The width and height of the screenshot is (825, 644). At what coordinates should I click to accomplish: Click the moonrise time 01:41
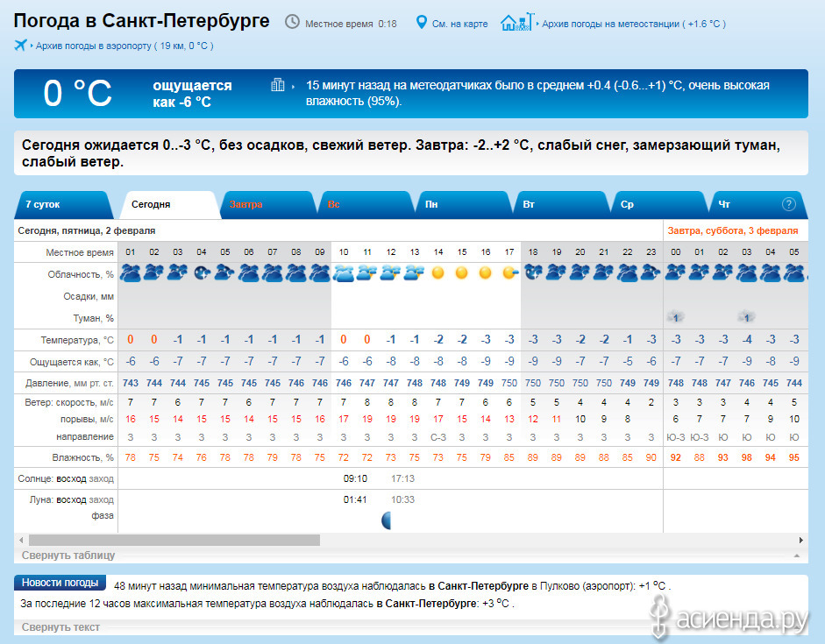(355, 499)
